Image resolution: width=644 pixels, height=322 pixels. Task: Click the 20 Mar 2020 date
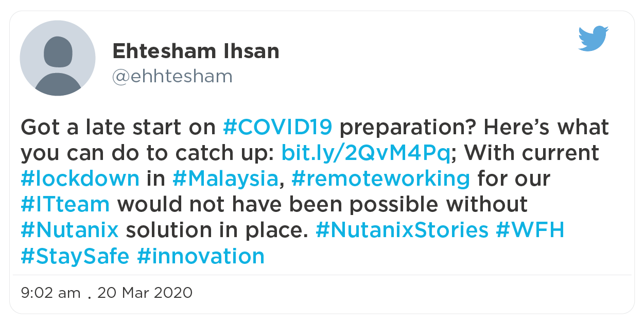[145, 293]
